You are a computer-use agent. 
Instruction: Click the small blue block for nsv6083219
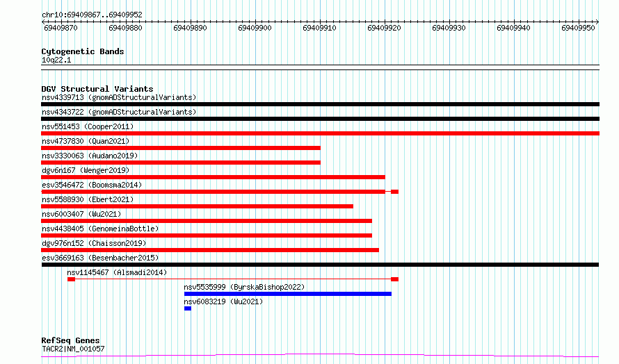click(188, 308)
